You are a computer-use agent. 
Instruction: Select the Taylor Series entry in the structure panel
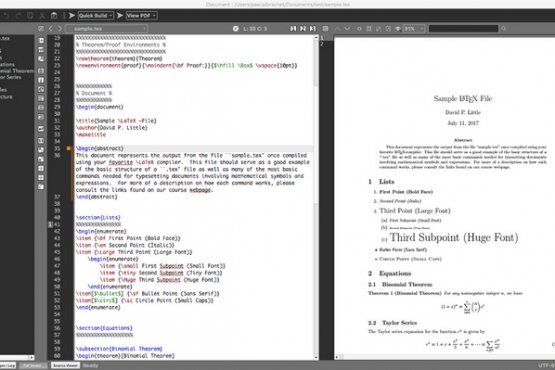coord(11,77)
